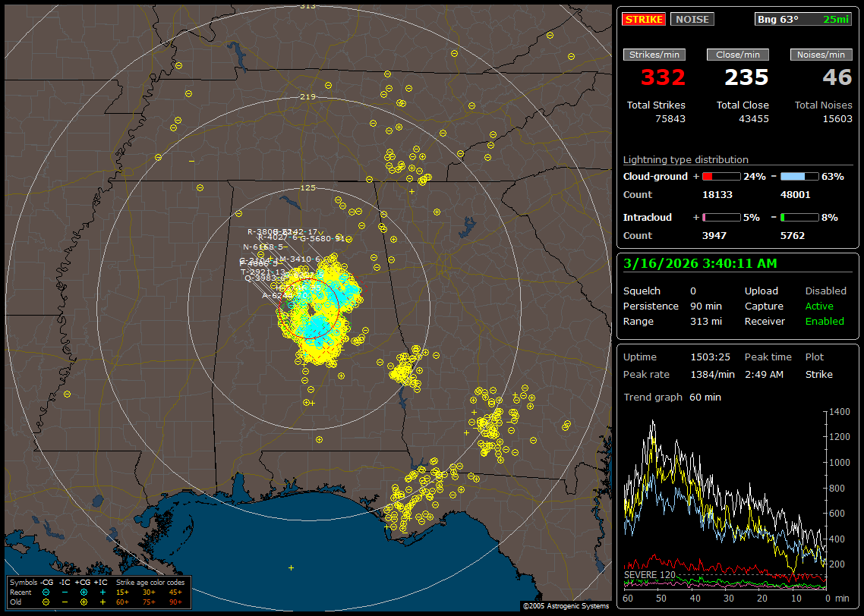Click the Strikes/min label button

pyautogui.click(x=654, y=55)
